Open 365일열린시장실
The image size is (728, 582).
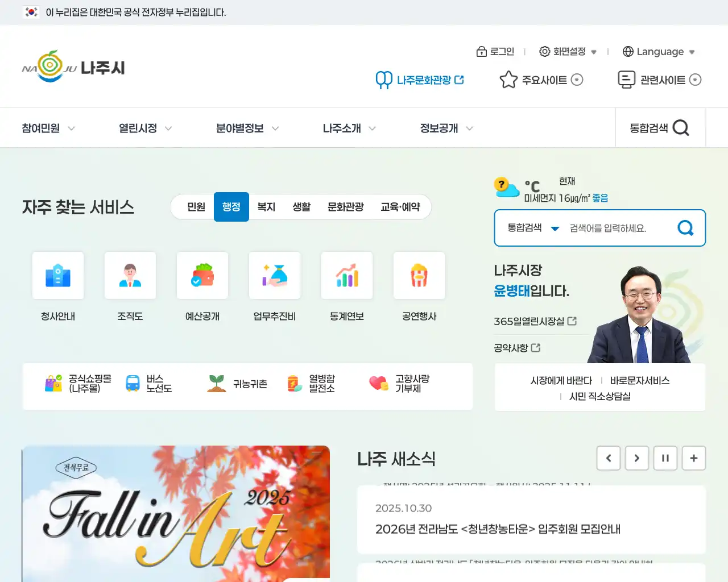click(x=533, y=321)
